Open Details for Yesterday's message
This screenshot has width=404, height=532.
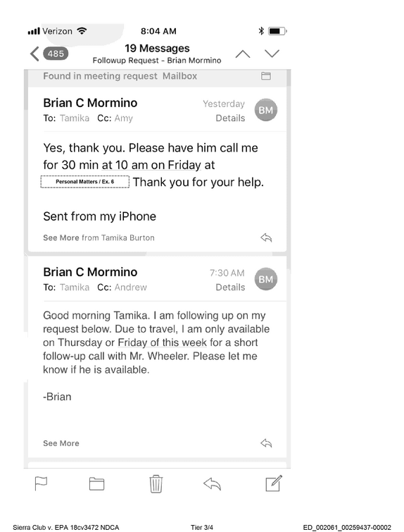[230, 118]
